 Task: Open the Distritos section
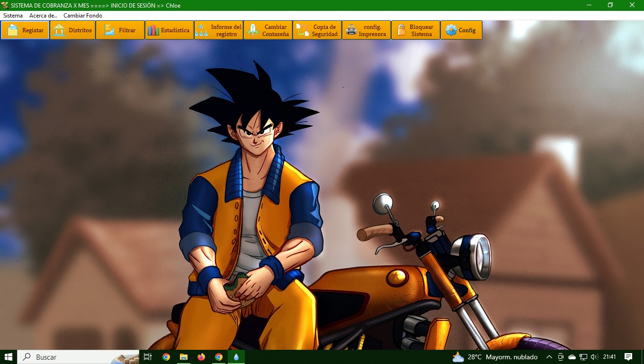[x=73, y=30]
